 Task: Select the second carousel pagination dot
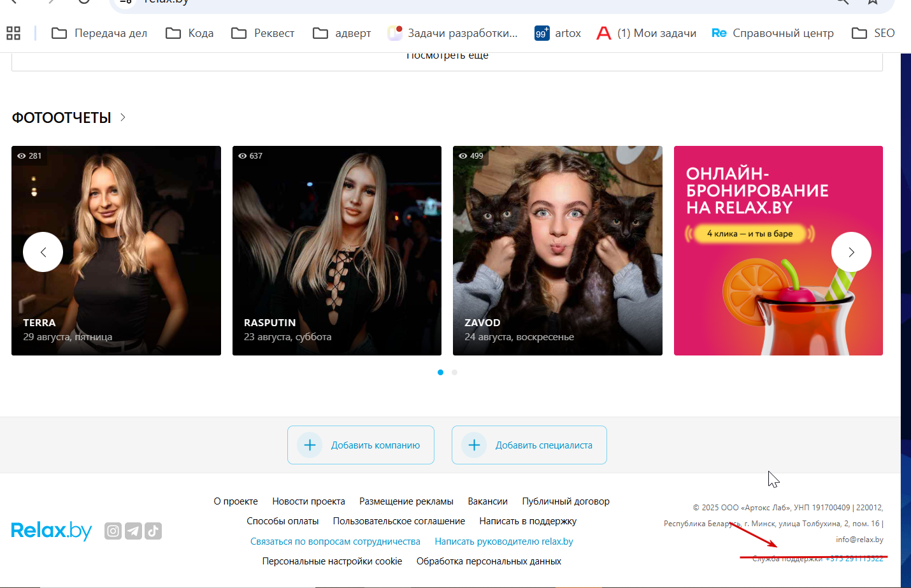tap(454, 372)
